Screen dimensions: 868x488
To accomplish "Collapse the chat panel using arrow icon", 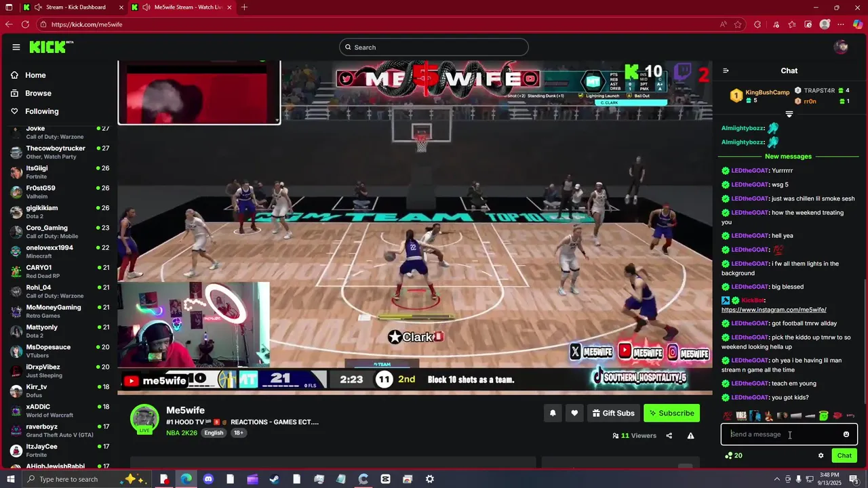I will [x=726, y=70].
